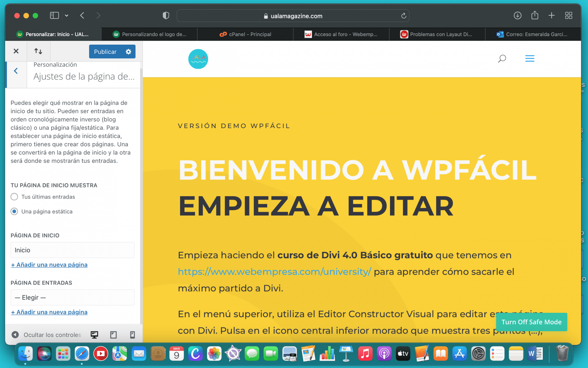Click the UALA site logo
Viewport: 588px width, 368px height.
point(198,59)
